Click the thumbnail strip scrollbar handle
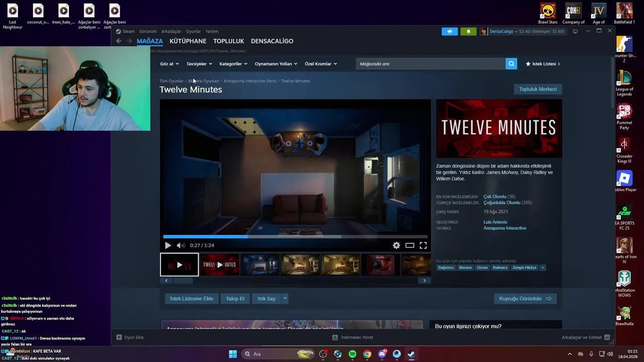Viewport: 644px width, 362px height. (x=183, y=281)
